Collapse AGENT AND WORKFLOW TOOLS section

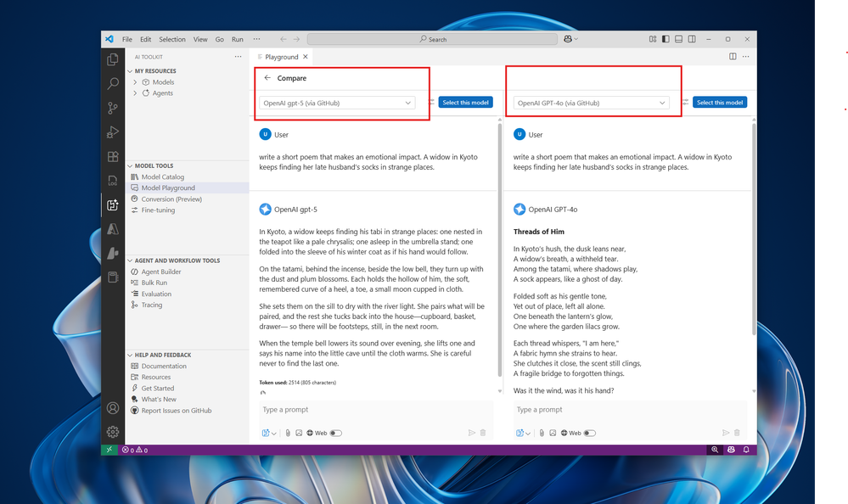tap(130, 260)
